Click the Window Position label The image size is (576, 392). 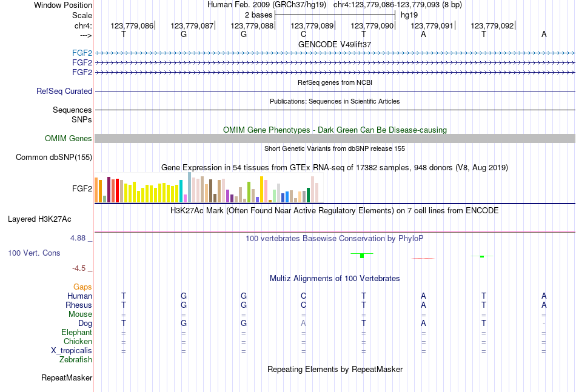pos(63,5)
